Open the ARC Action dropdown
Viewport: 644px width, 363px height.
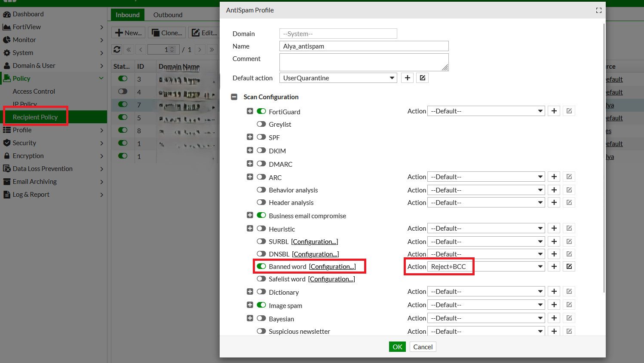click(486, 177)
